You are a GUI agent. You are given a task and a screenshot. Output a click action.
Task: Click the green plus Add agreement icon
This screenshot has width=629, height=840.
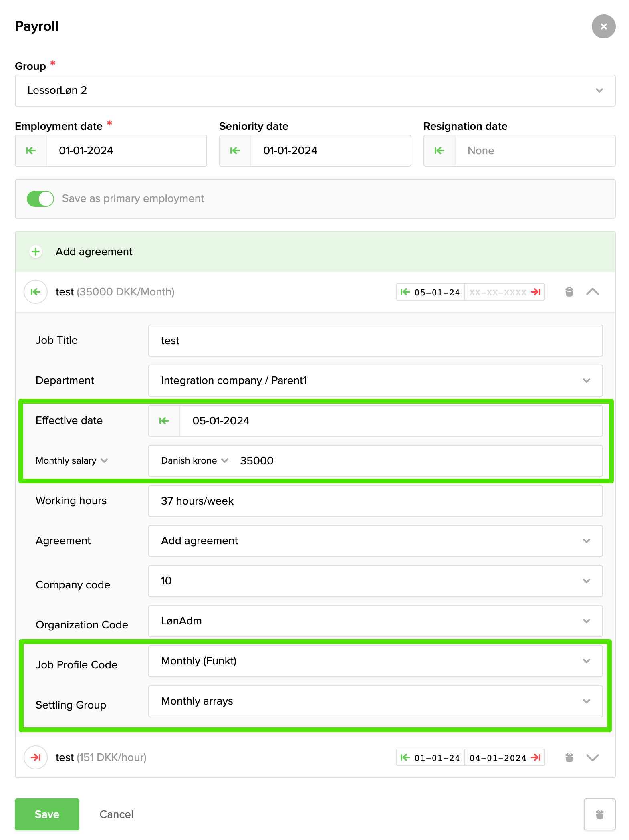click(36, 252)
